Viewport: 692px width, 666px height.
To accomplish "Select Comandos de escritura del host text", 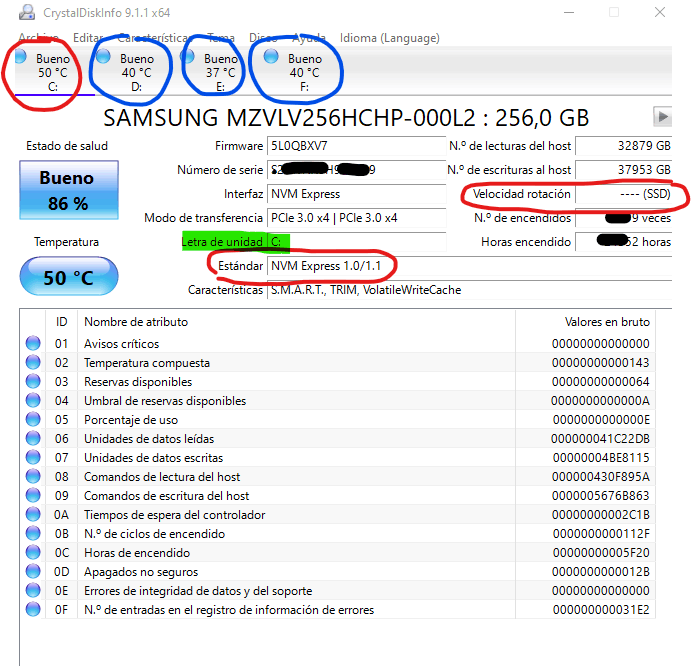I will [166, 496].
